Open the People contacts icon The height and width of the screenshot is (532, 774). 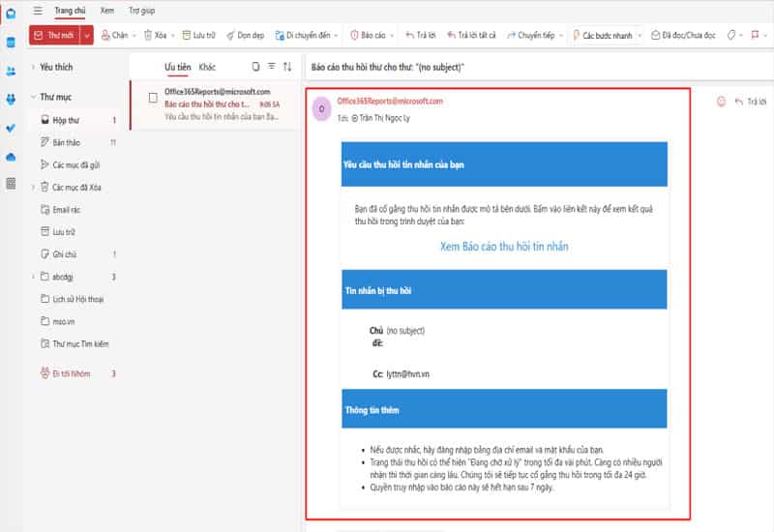coord(11,71)
